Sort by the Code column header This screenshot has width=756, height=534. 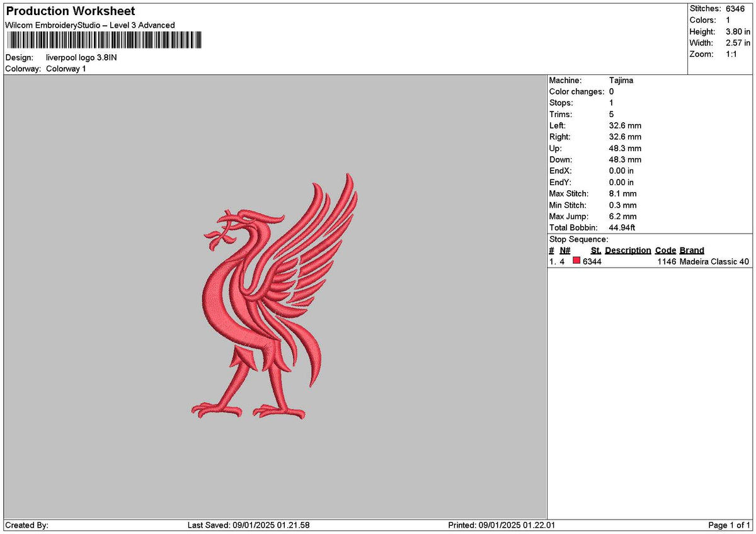tap(665, 250)
